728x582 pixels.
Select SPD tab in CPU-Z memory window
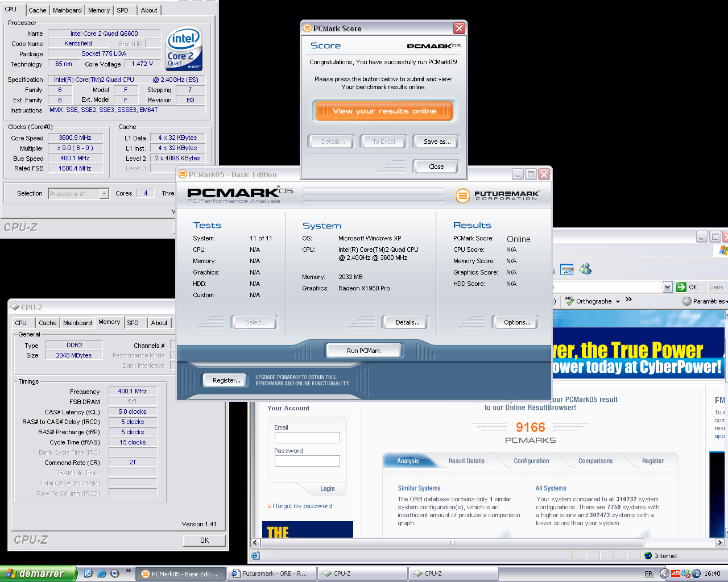coord(133,323)
